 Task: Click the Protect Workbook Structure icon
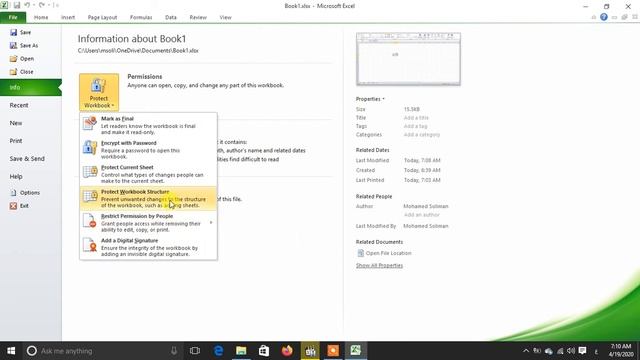coord(90,196)
